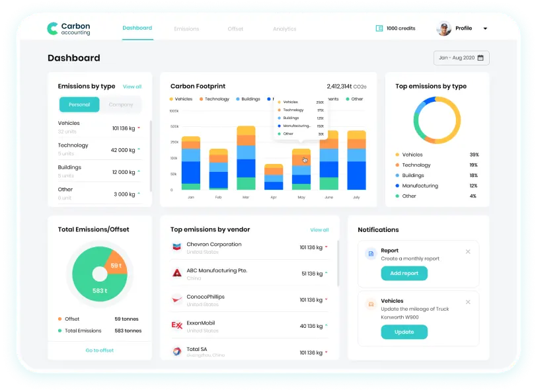The image size is (536, 392).
Task: Click the ABC Manufacturing logo icon
Action: pyautogui.click(x=176, y=273)
